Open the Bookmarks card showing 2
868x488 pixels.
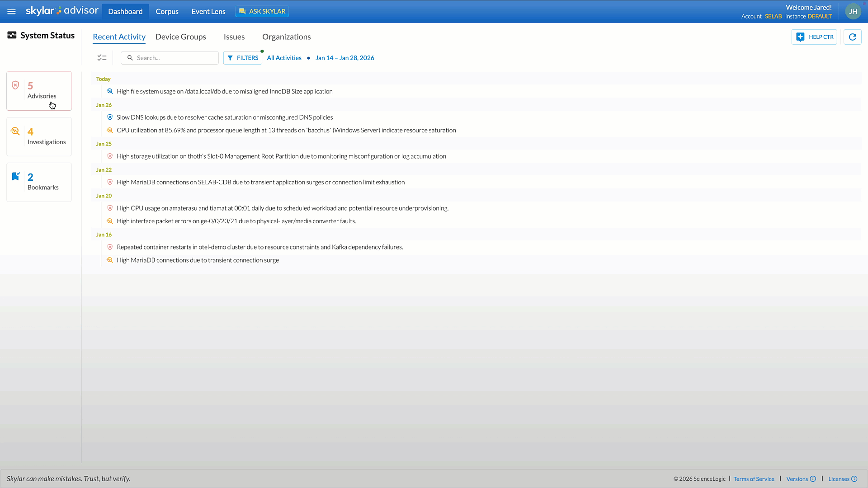(39, 182)
